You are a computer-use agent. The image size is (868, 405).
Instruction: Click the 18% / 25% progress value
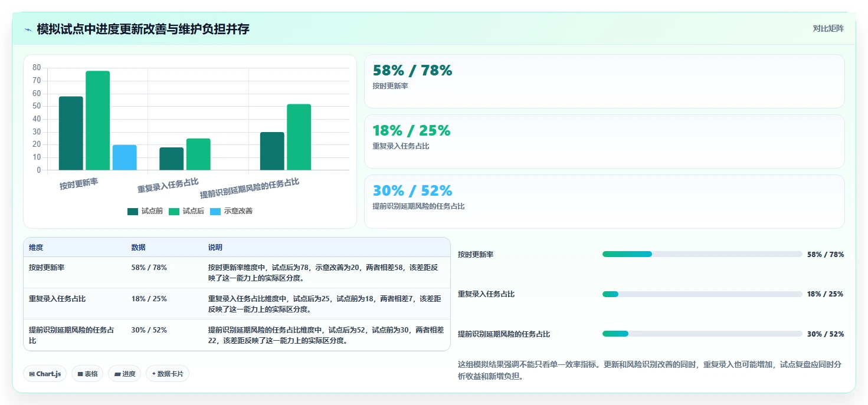(x=826, y=294)
